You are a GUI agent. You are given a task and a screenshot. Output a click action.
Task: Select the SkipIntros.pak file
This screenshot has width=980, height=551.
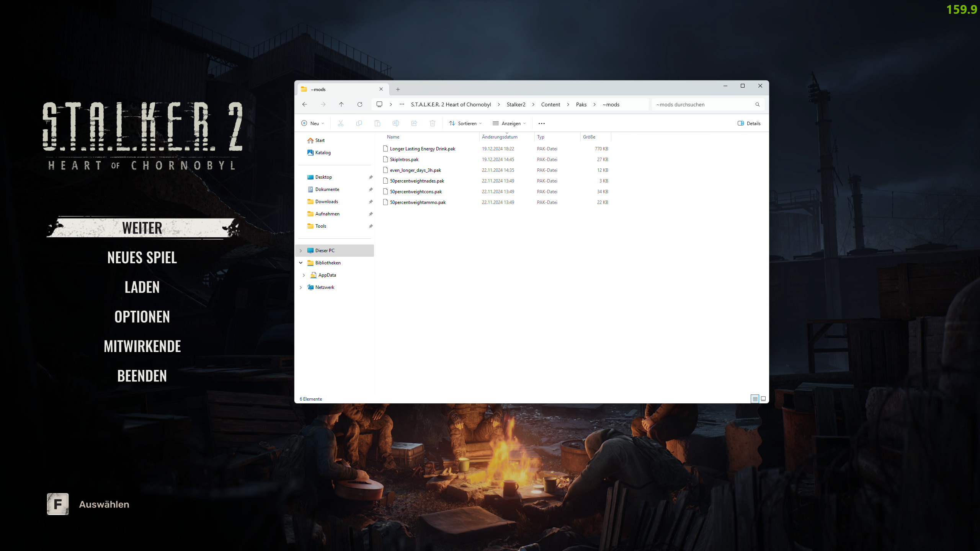point(404,160)
